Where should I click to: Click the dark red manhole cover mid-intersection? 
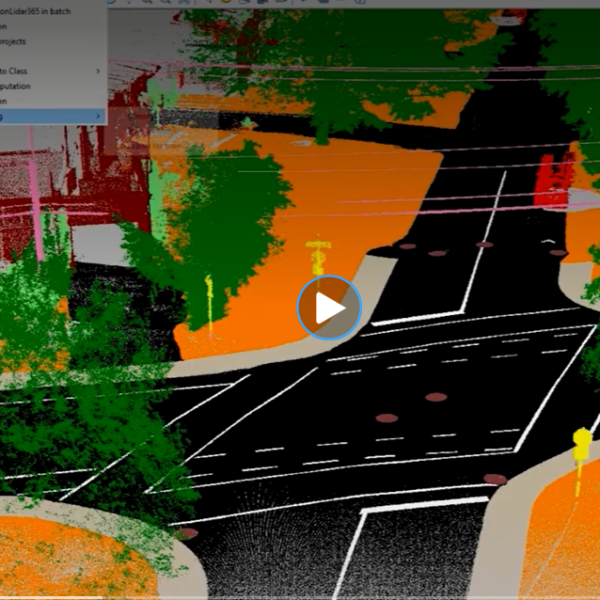pyautogui.click(x=386, y=418)
